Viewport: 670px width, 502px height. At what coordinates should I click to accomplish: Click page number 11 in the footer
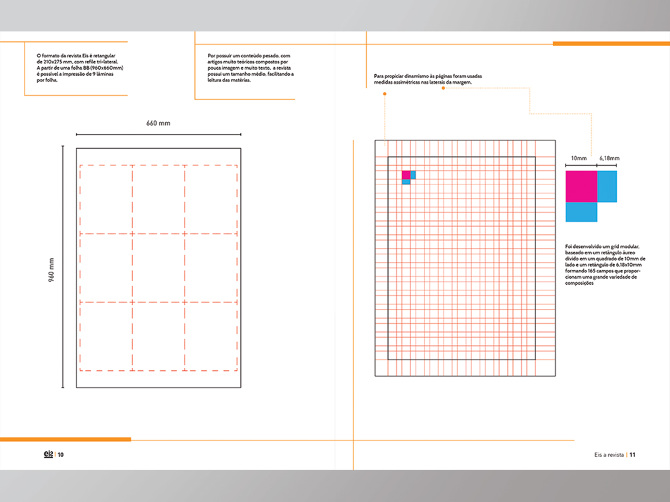pyautogui.click(x=633, y=454)
